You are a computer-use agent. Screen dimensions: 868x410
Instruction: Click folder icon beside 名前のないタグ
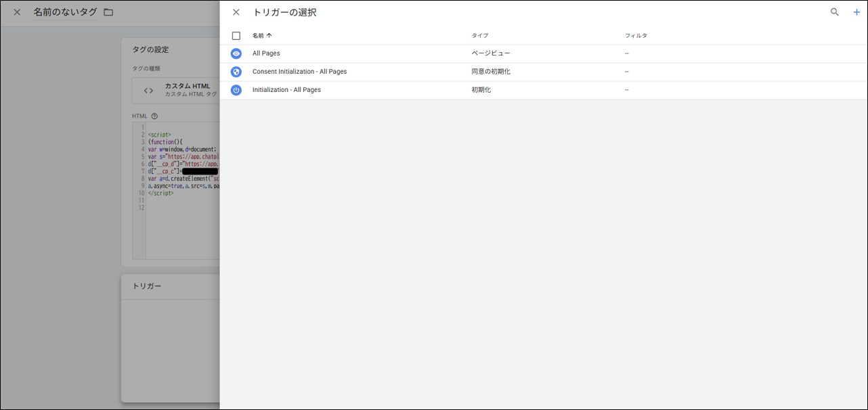(x=108, y=12)
